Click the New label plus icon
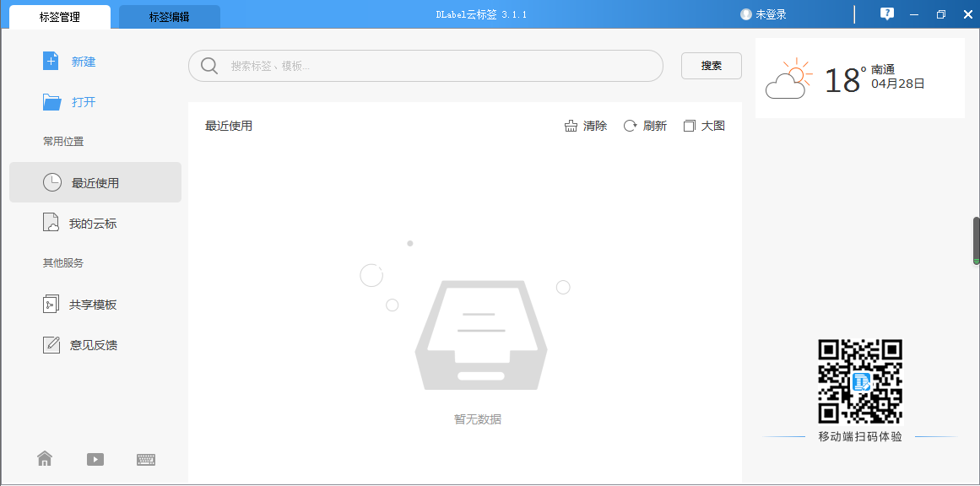The width and height of the screenshot is (980, 486). (51, 61)
